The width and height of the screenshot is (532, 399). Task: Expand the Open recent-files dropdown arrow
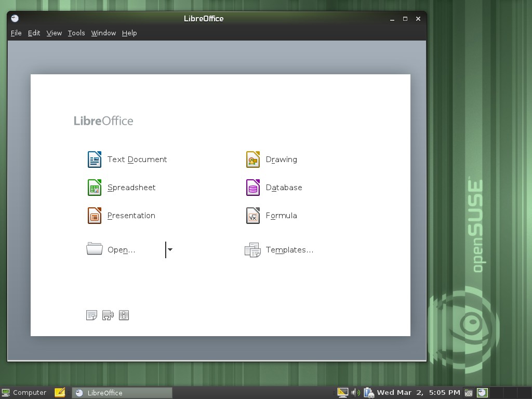click(170, 250)
